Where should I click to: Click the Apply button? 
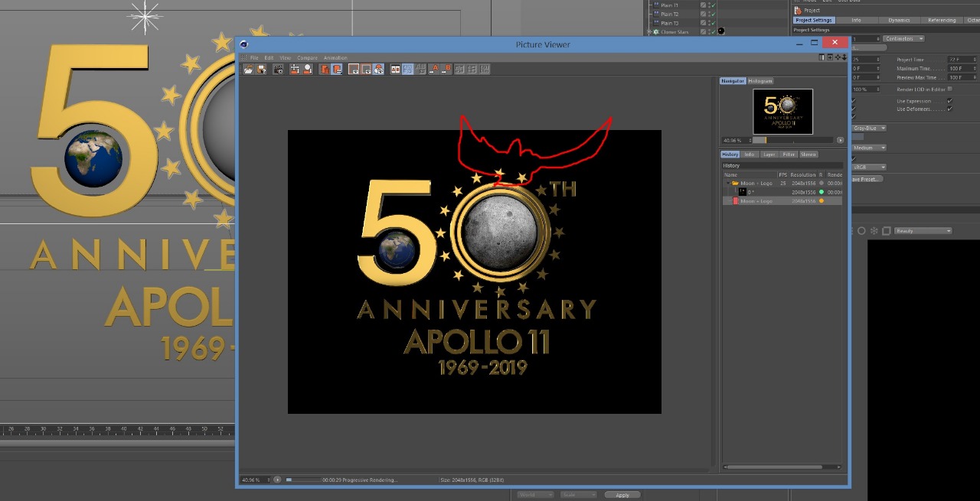[x=622, y=495]
